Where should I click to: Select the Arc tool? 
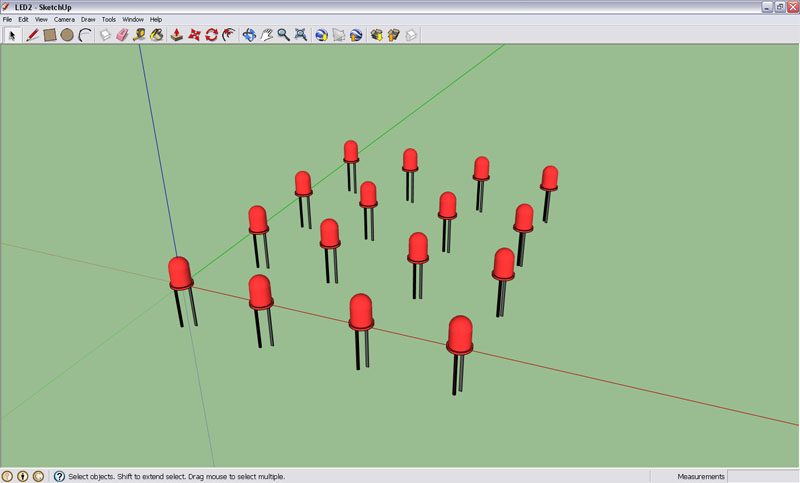point(85,35)
